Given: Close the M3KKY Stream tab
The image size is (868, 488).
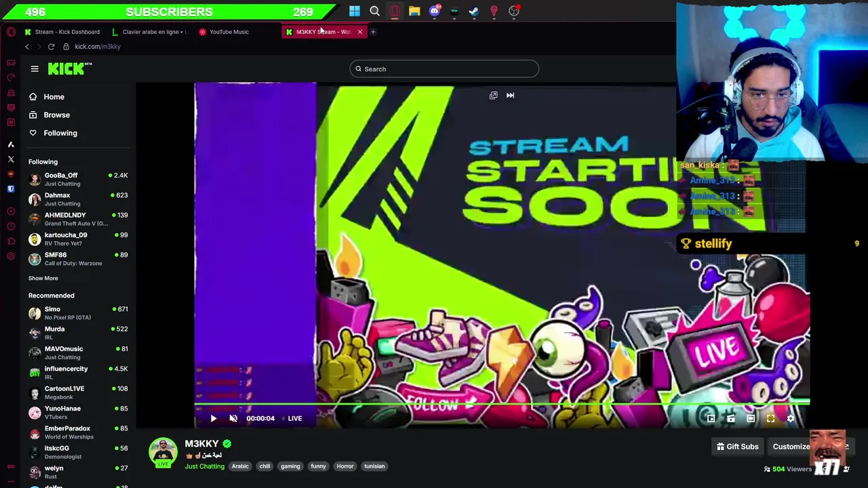Looking at the screenshot, I should click(360, 32).
